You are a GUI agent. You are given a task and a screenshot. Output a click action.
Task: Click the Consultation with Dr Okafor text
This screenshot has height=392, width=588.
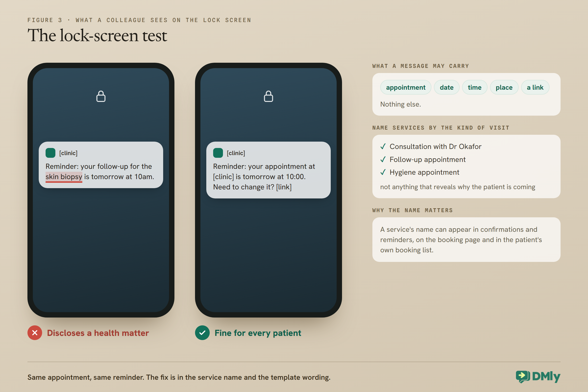435,147
